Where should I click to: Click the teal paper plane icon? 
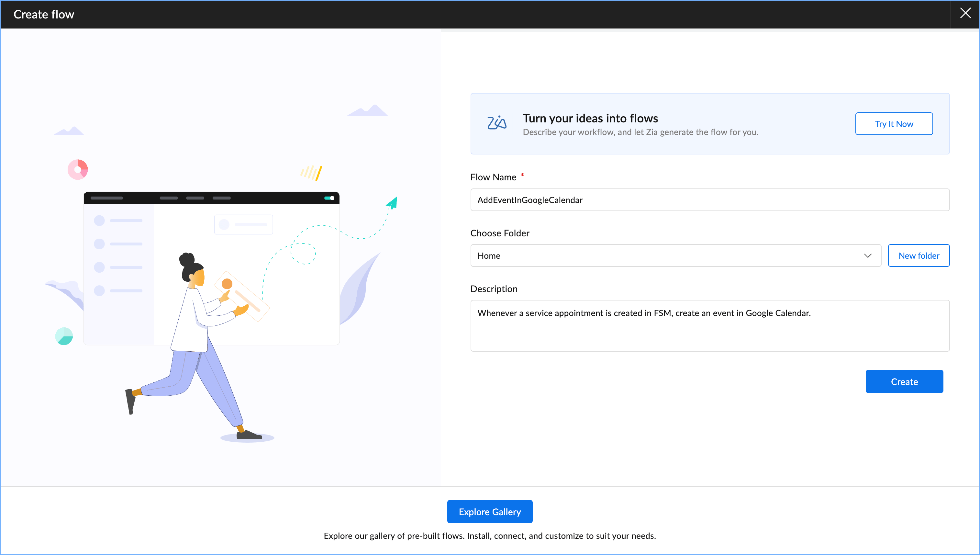pyautogui.click(x=392, y=203)
